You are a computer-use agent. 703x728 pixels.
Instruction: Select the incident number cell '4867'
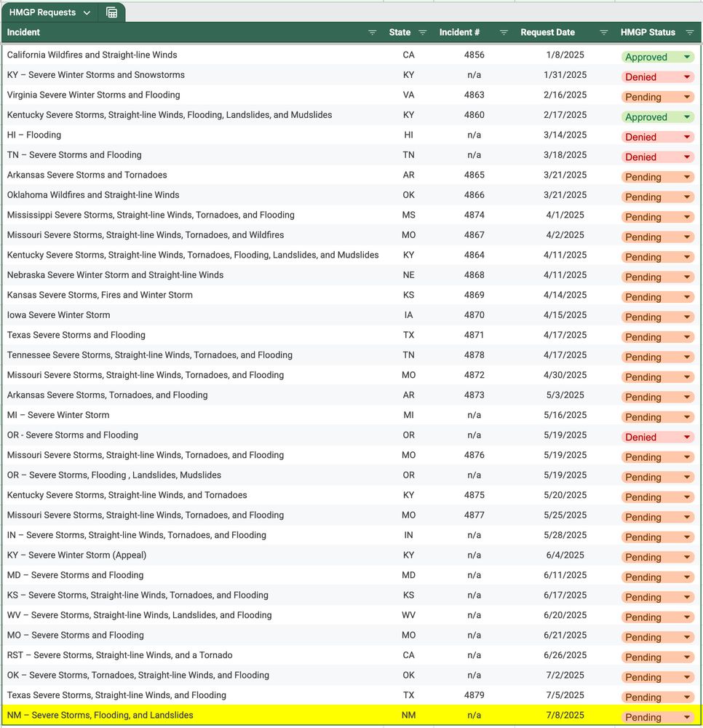point(474,235)
